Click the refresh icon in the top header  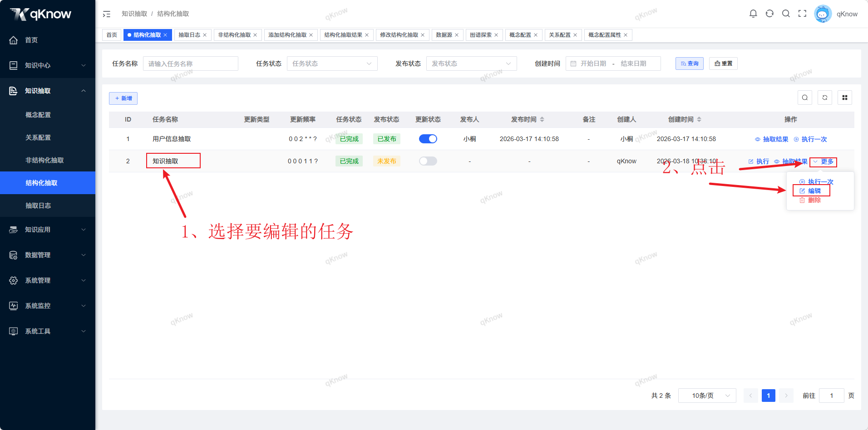pos(769,14)
